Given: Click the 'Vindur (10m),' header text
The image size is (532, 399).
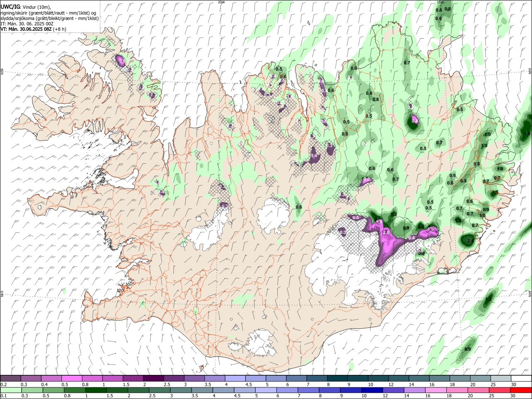Looking at the screenshot, I should [x=37, y=7].
